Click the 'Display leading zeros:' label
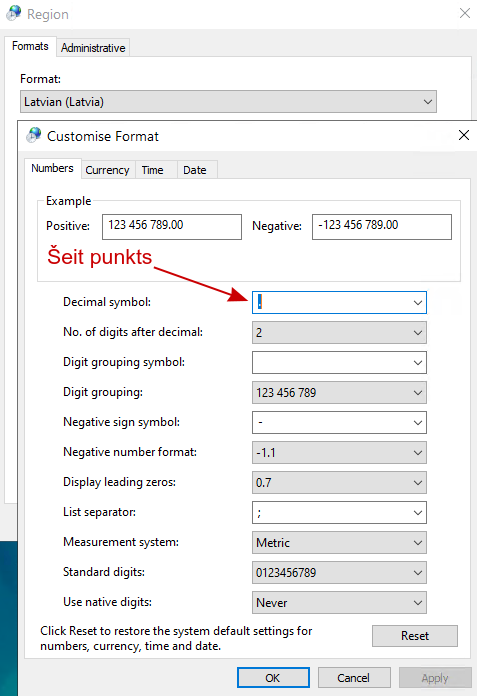 (x=119, y=482)
